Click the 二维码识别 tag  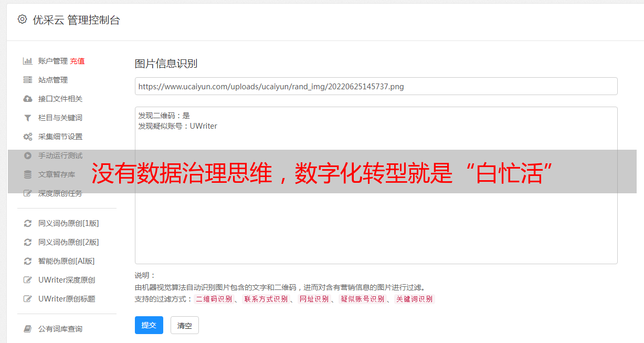214,299
